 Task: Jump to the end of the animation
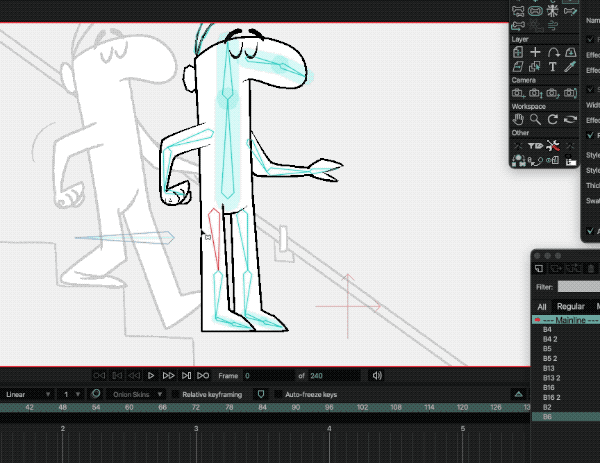click(203, 376)
